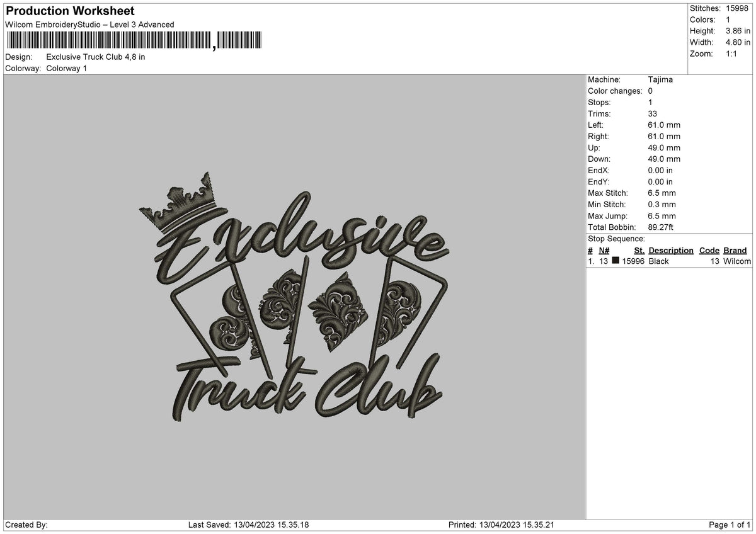756x534 pixels.
Task: Click the Machine value Tajima
Action: [660, 80]
